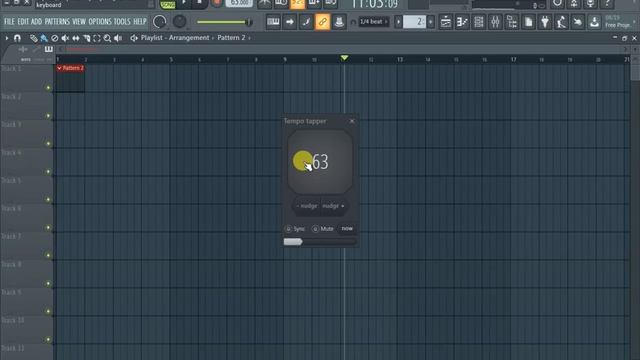640x360 pixels.
Task: Select the Zoom tool in playlist
Action: coord(107,38)
